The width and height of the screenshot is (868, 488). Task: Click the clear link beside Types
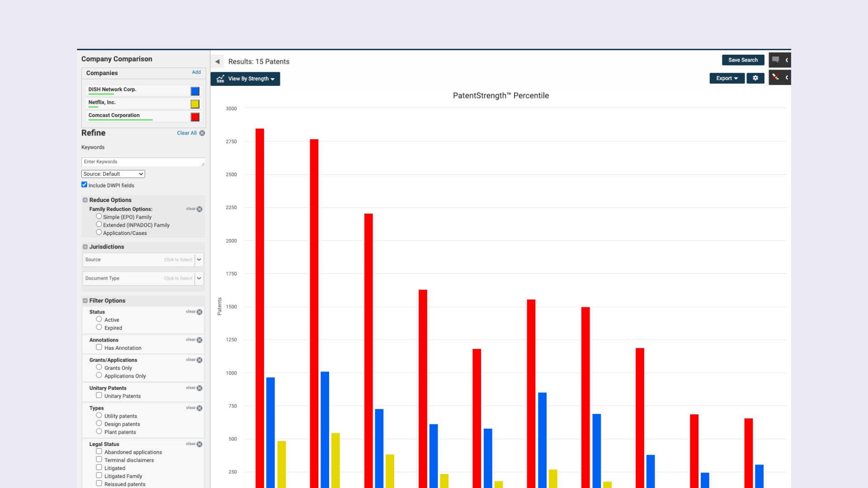(191, 408)
